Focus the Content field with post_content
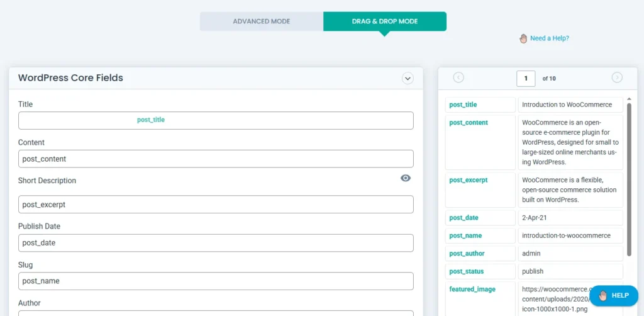Screen dimensions: 644x316 216,159
